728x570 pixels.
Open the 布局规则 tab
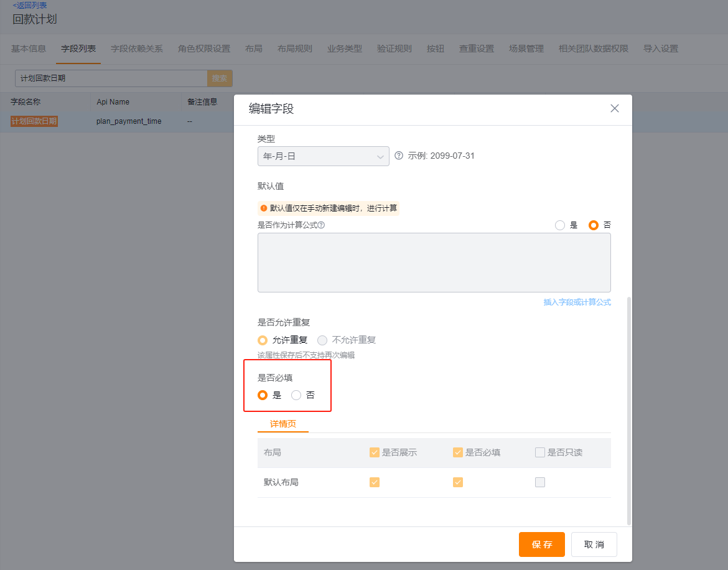point(295,49)
